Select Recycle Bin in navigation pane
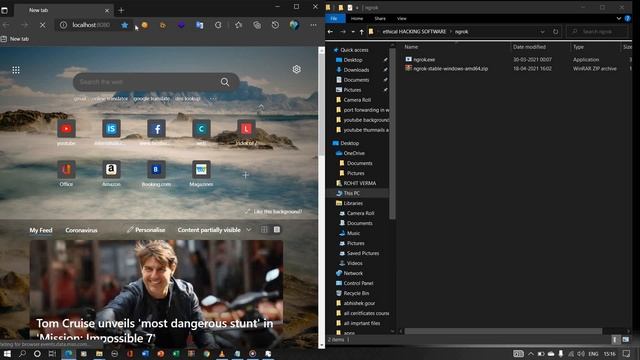The image size is (640, 360). [x=356, y=293]
